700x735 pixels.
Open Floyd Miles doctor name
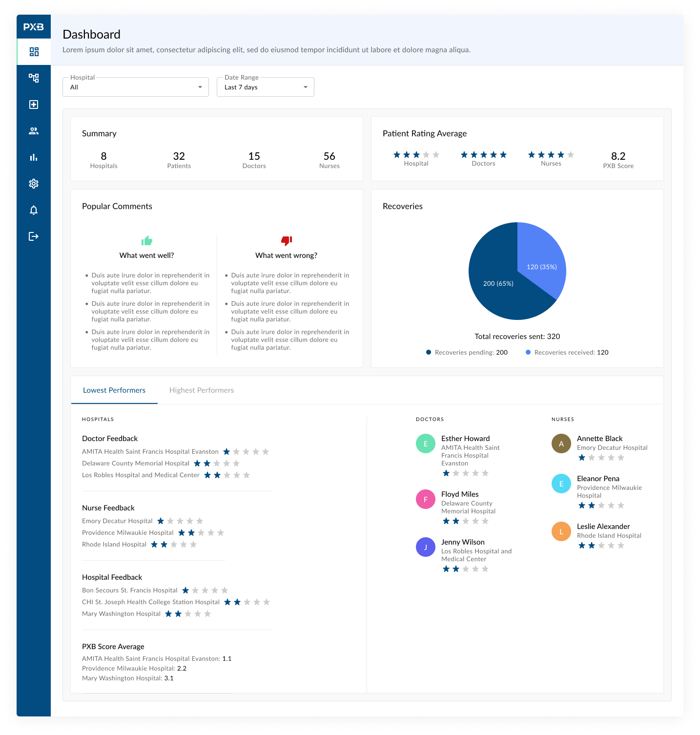click(x=460, y=494)
